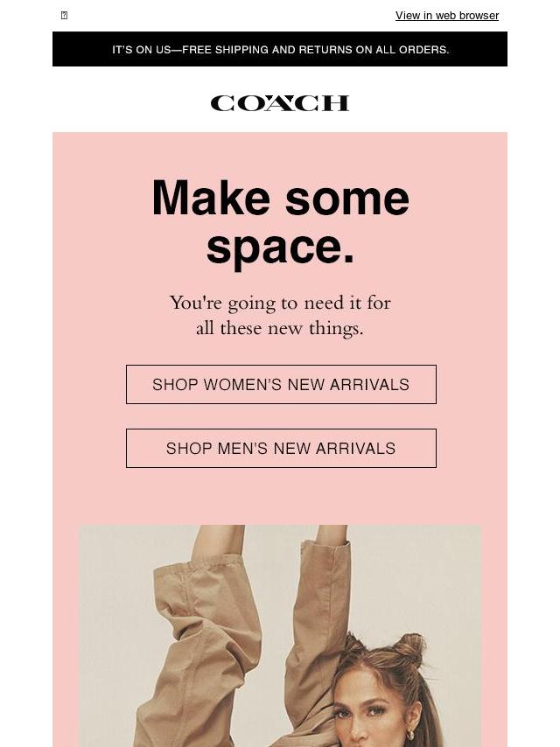Click the word some in the headline
This screenshot has width=560, height=747.
(347, 198)
